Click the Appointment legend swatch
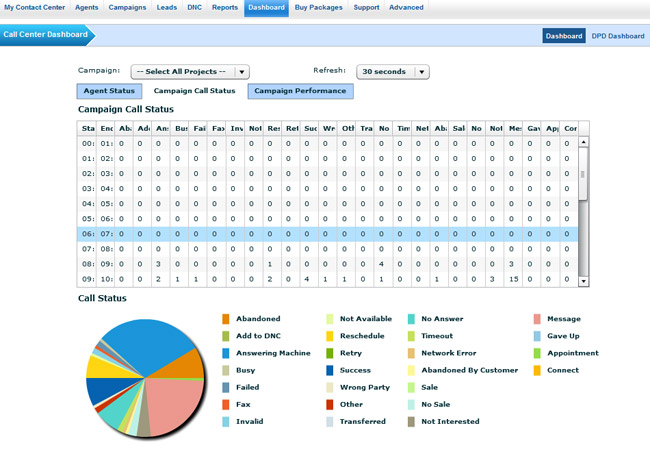 coord(537,353)
